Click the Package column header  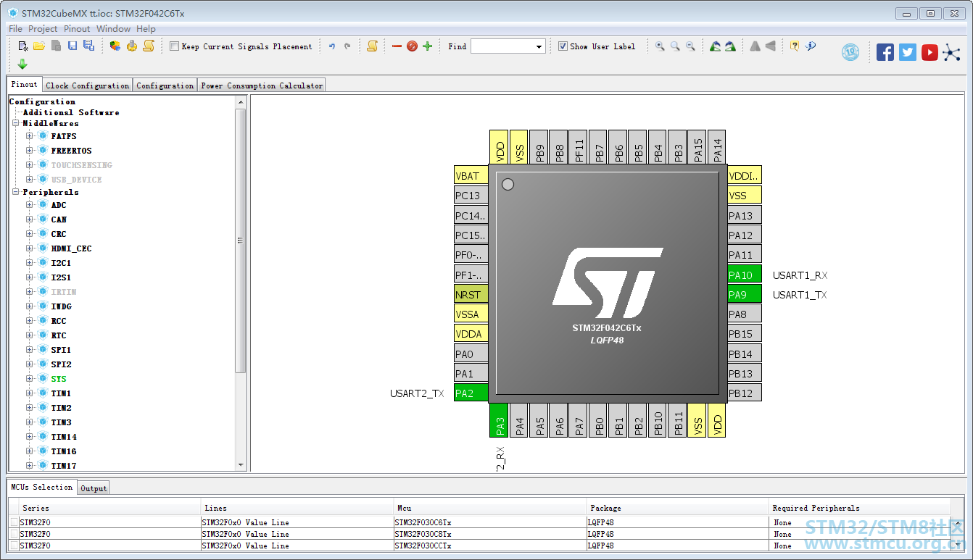pos(677,508)
